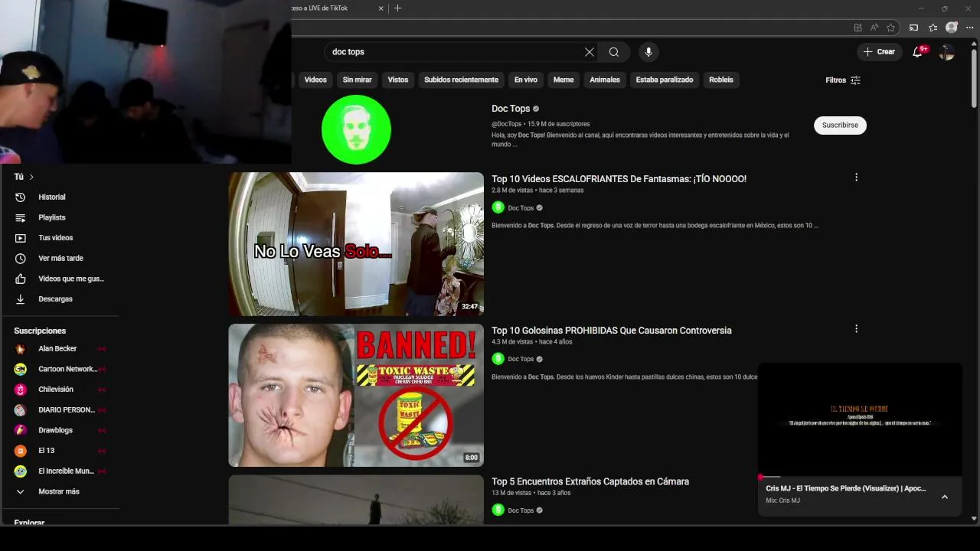Open options menu for Golosinas video
The height and width of the screenshot is (551, 980).
pos(856,329)
